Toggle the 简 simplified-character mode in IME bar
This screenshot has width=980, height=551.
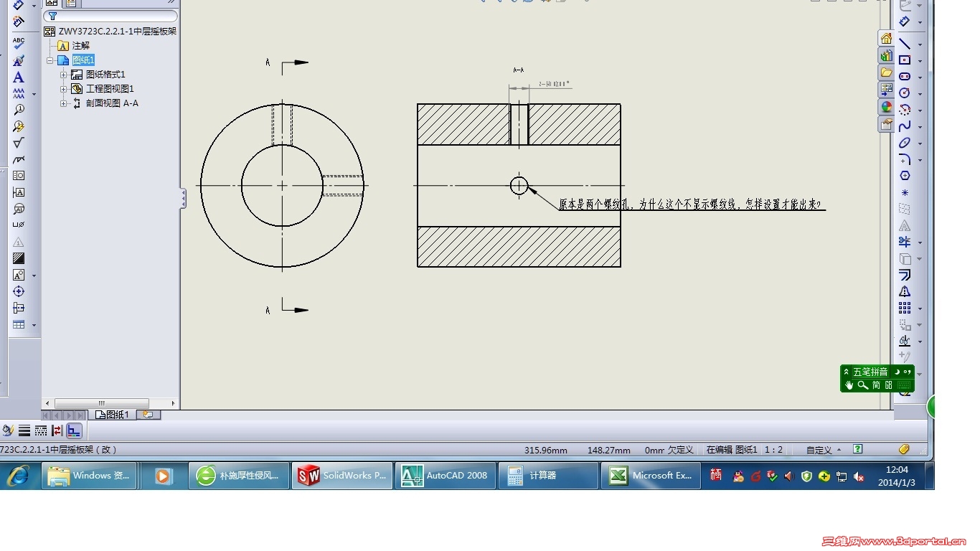877,385
